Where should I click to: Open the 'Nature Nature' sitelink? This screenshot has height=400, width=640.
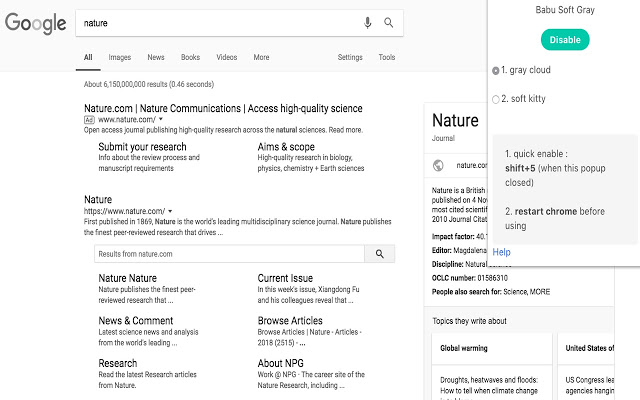[x=127, y=278]
